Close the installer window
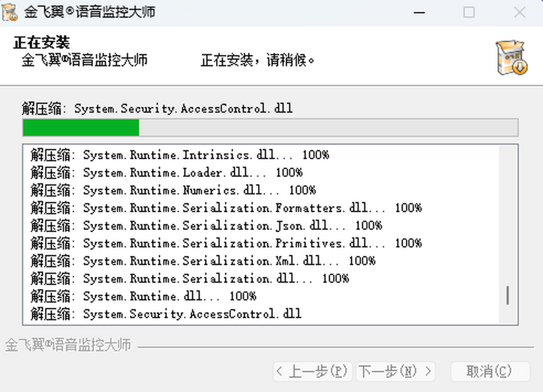Screen dimensions: 543x392 point(519,12)
